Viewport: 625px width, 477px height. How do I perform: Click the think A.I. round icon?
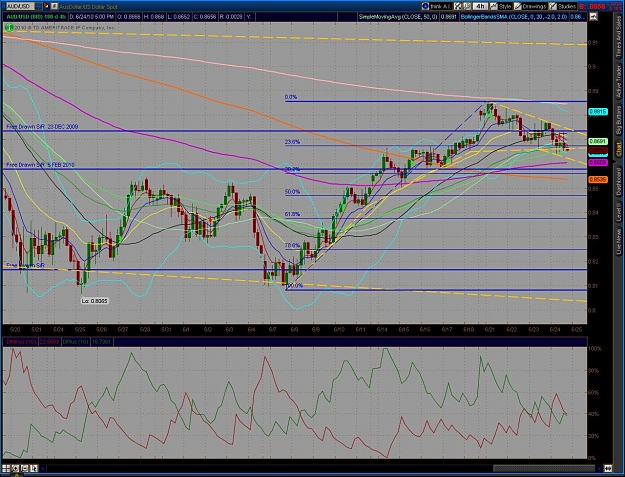pyautogui.click(x=425, y=6)
